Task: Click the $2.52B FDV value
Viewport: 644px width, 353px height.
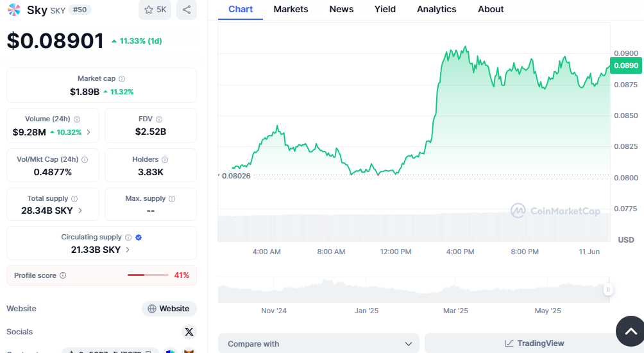Action: (x=151, y=132)
